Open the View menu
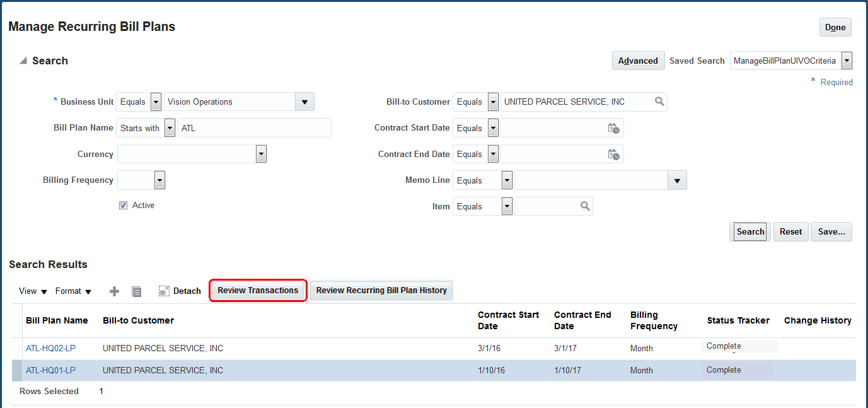The width and height of the screenshot is (868, 408). point(33,291)
